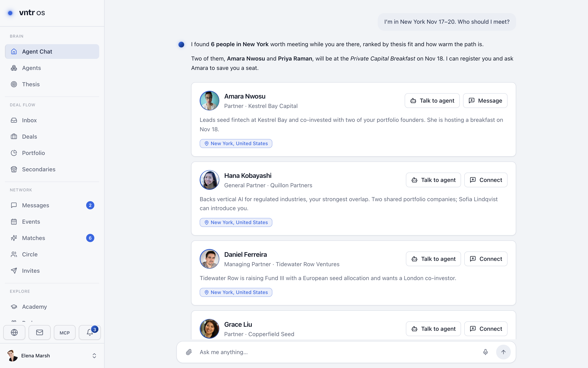Talk to Grace Liu's agent
Image resolution: width=588 pixels, height=368 pixels.
point(433,329)
